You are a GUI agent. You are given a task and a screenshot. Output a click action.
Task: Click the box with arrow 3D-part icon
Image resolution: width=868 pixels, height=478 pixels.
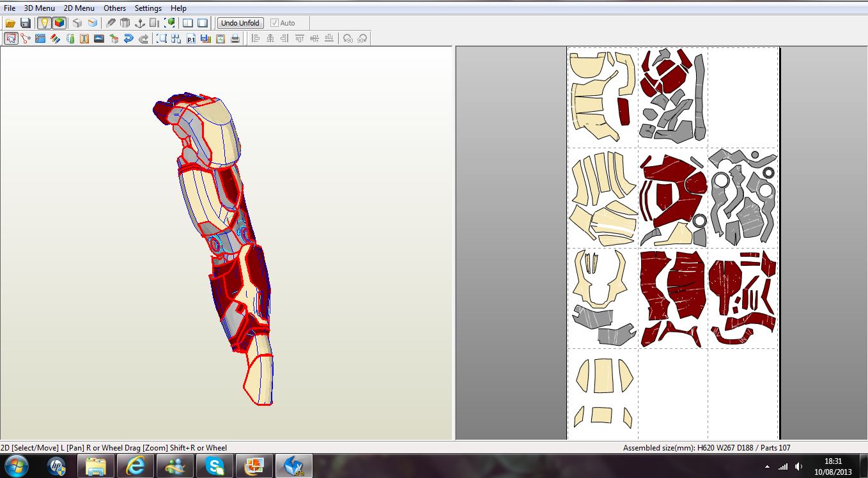(114, 38)
